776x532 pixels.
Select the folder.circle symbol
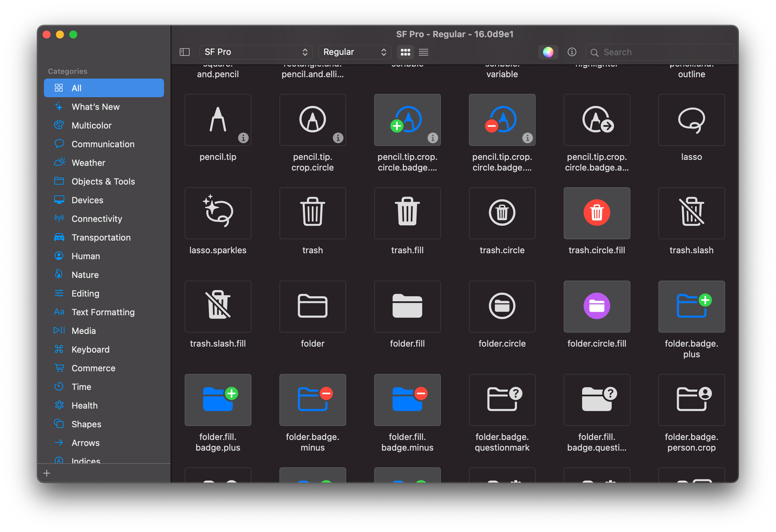point(502,307)
